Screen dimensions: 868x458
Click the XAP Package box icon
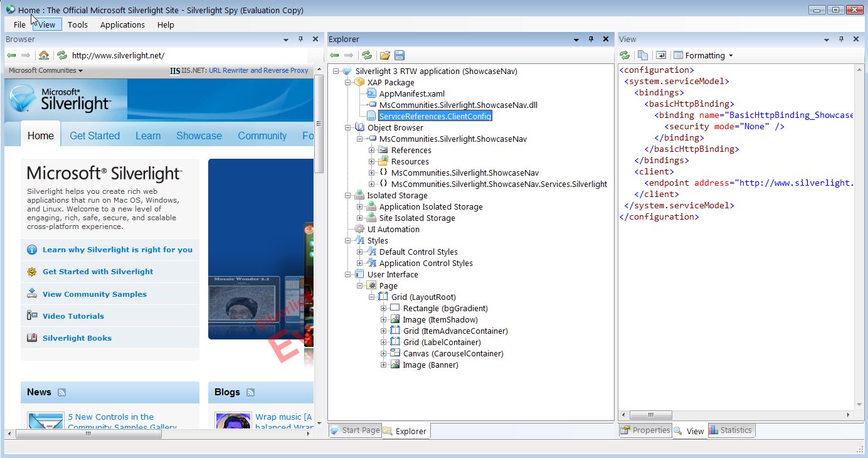point(359,82)
